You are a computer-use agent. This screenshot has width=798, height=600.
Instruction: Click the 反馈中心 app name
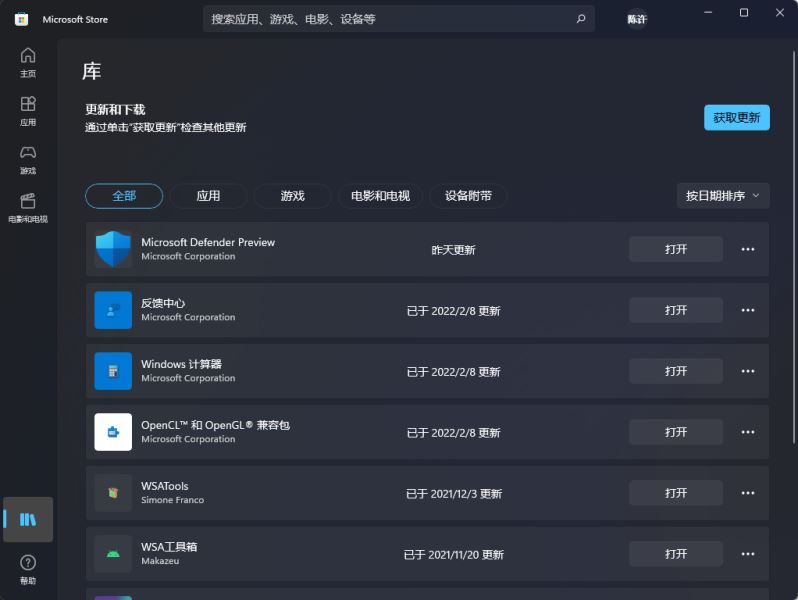(163, 303)
